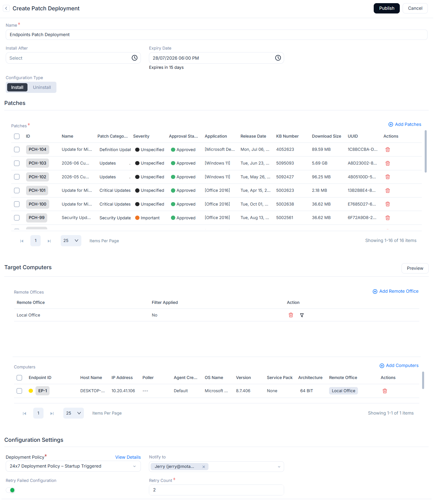
Task: Go to last page of computers
Action: pos(52,413)
